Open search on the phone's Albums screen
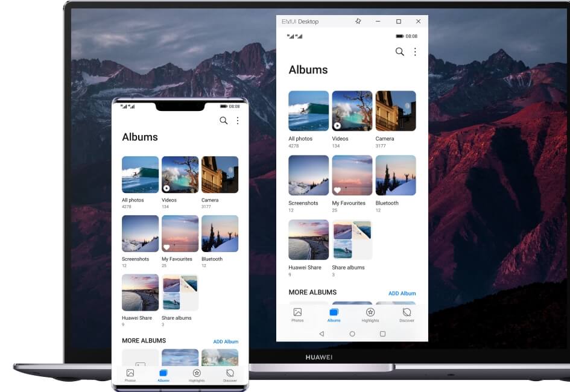This screenshot has width=570, height=392. coord(223,121)
